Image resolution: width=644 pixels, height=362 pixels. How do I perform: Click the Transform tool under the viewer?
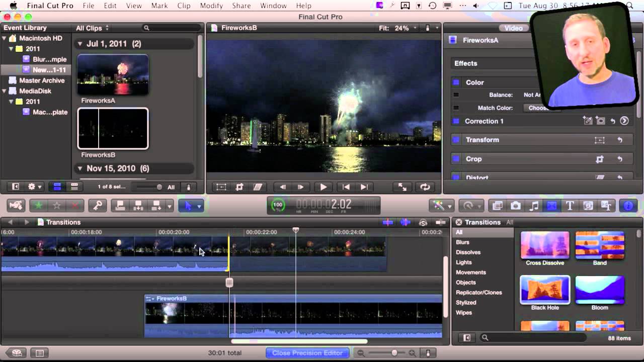point(221,187)
